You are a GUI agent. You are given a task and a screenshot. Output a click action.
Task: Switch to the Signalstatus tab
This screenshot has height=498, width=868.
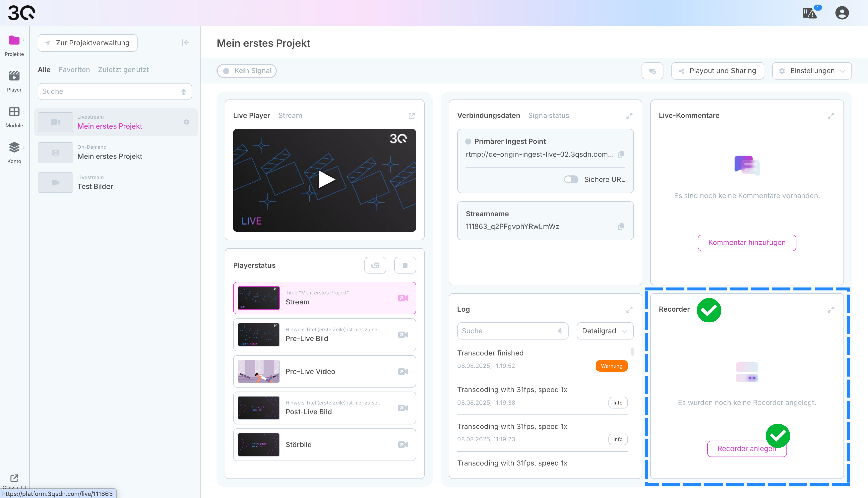tap(549, 116)
